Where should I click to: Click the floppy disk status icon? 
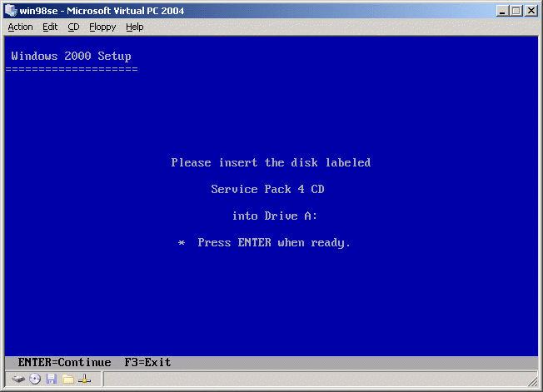(x=52, y=380)
